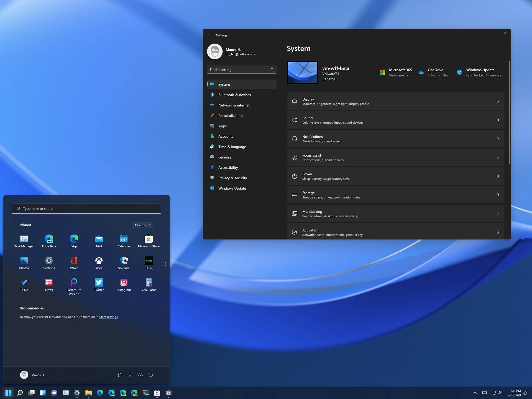Open the Personalization section
This screenshot has height=399, width=532.
[x=231, y=116]
